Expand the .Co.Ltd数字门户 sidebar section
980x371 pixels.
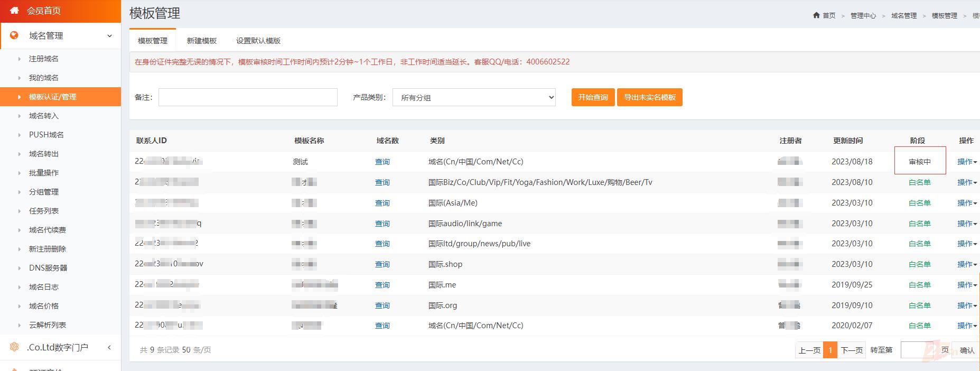point(109,347)
